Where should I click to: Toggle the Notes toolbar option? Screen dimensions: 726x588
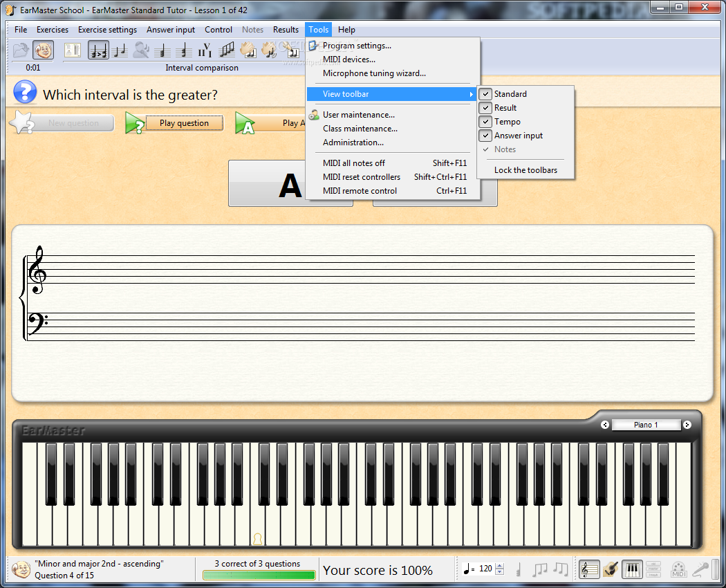click(525, 149)
